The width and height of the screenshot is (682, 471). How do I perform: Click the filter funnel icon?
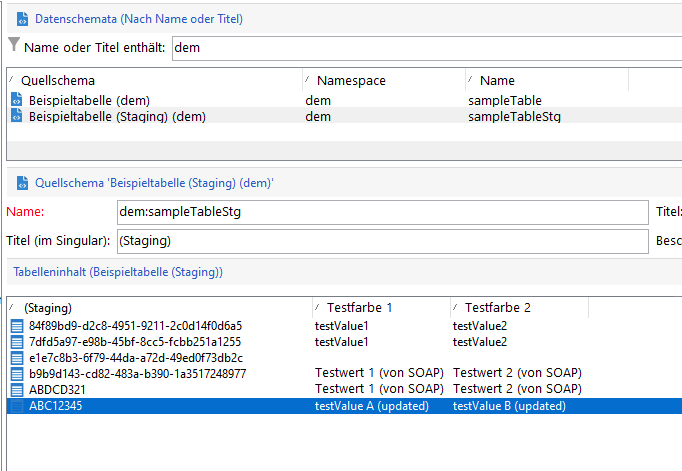[13, 45]
